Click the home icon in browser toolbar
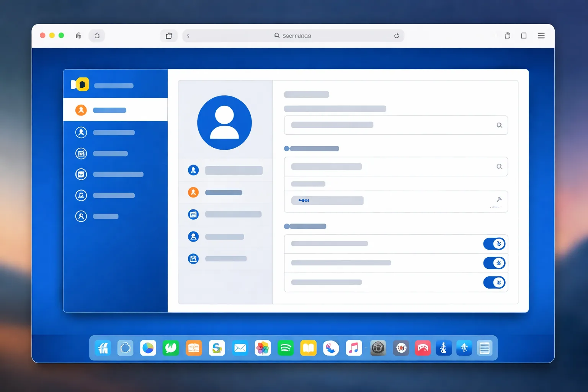 97,36
